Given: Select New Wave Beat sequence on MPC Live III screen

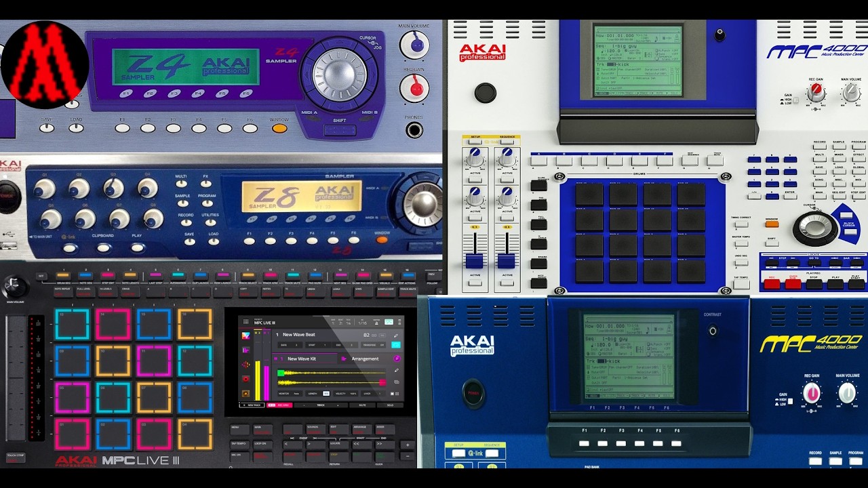Looking at the screenshot, I should click(x=299, y=335).
